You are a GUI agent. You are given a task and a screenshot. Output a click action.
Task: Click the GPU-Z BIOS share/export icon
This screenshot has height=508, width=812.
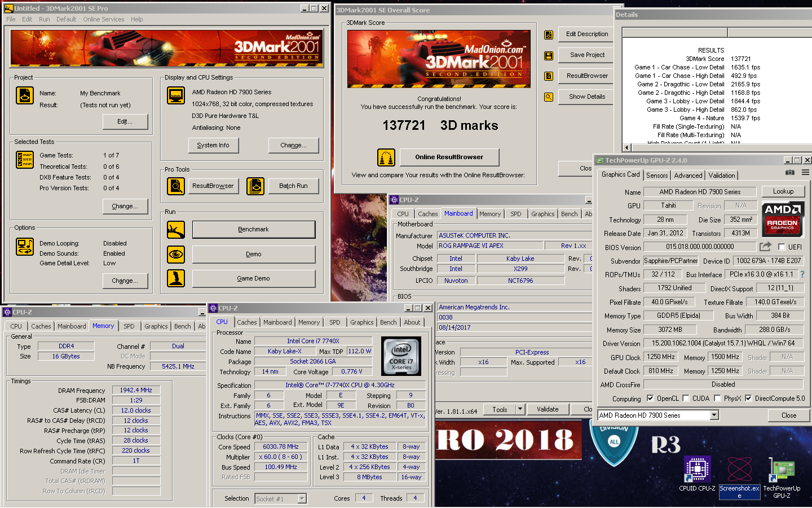point(765,247)
